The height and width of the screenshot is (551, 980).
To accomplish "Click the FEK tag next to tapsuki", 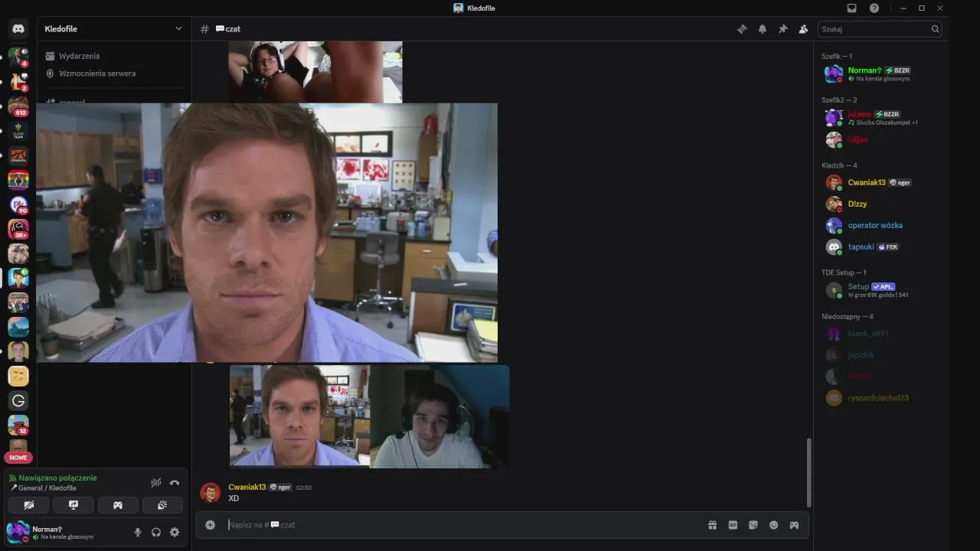I will pyautogui.click(x=888, y=247).
